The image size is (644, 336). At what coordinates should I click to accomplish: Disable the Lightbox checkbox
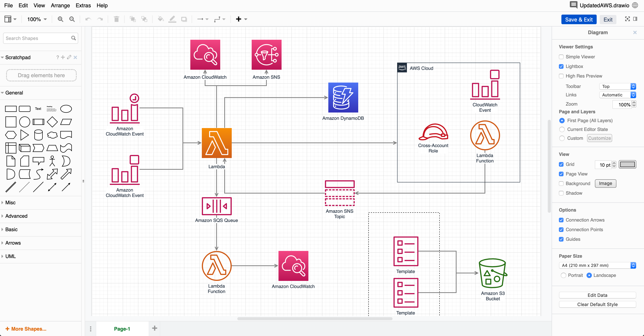pos(561,66)
